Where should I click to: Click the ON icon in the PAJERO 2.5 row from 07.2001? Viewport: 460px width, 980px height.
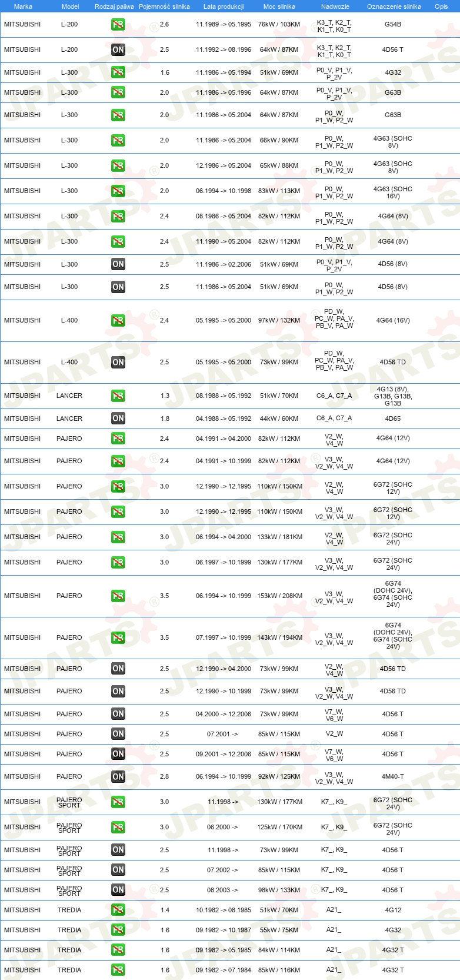[x=118, y=734]
